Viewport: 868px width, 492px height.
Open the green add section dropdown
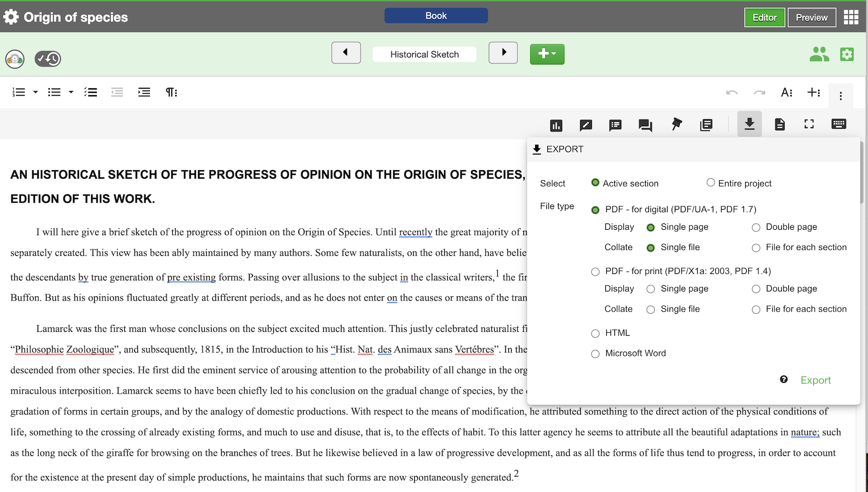point(547,54)
